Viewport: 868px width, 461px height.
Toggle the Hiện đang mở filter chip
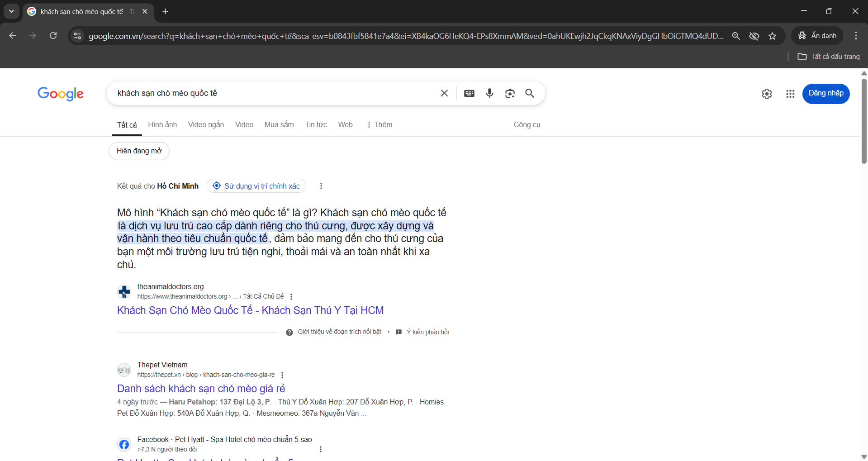139,151
